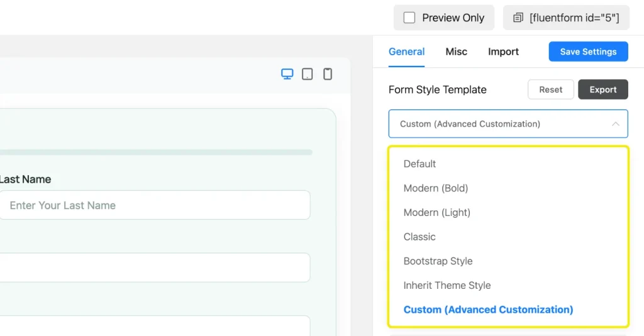Choose the Classic style option
The image size is (644, 336).
point(508,237)
